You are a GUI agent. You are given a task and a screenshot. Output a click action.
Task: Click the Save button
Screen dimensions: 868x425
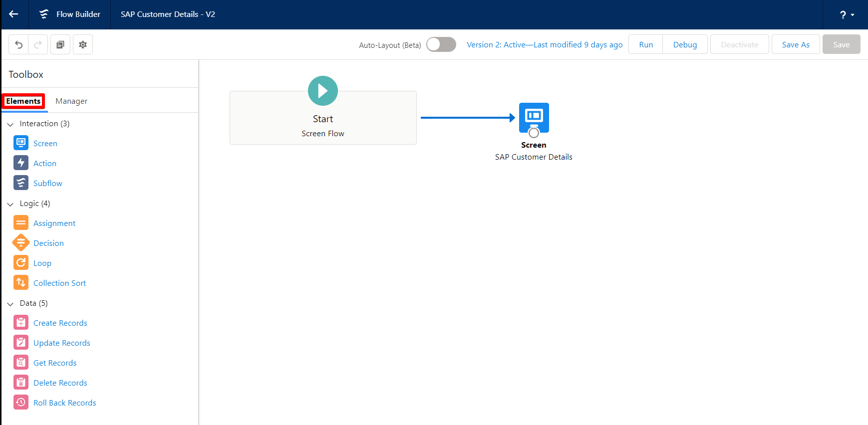click(x=842, y=45)
